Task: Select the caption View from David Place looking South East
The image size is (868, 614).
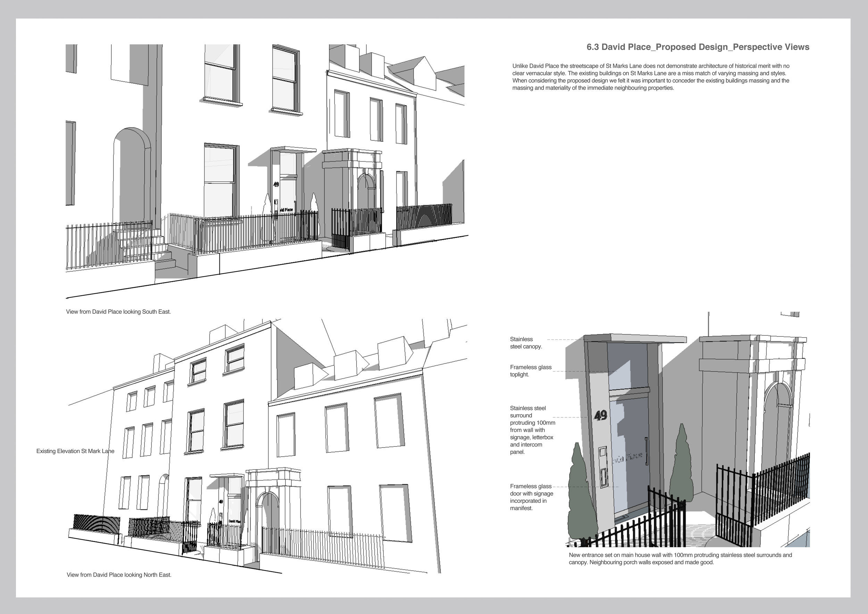Action: (x=119, y=312)
